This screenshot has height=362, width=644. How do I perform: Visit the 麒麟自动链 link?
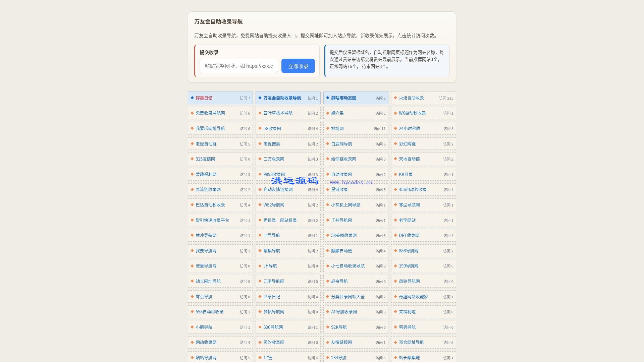pos(341,251)
